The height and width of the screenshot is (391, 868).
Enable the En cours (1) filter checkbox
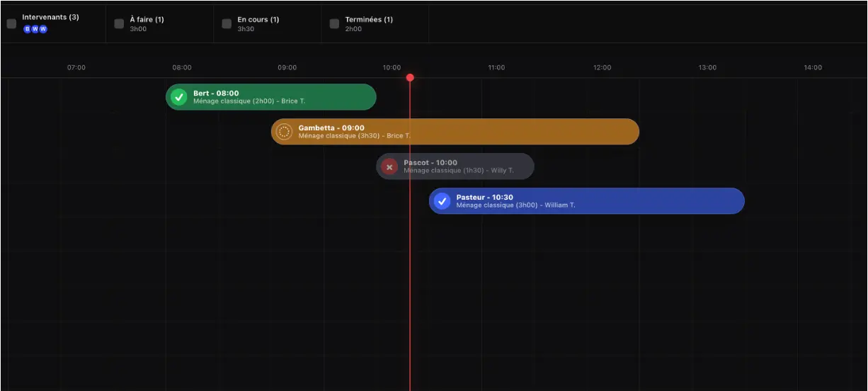pyautogui.click(x=227, y=23)
